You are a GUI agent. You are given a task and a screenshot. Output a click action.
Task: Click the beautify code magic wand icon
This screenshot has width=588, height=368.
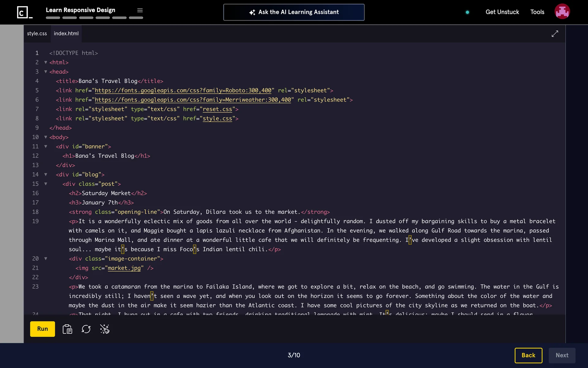(x=105, y=329)
